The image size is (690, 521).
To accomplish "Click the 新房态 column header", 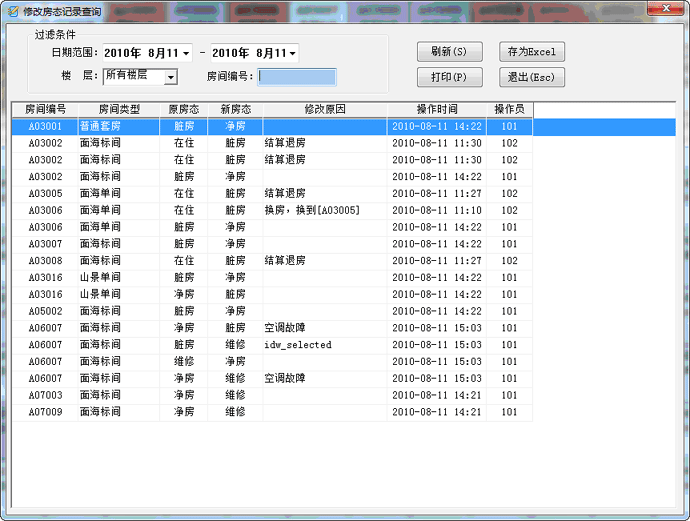I will point(235,109).
